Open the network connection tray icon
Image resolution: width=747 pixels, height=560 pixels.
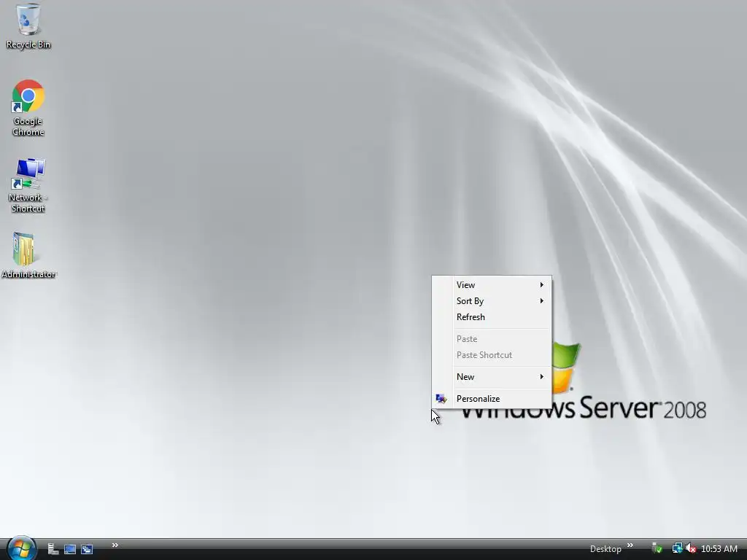pyautogui.click(x=677, y=548)
